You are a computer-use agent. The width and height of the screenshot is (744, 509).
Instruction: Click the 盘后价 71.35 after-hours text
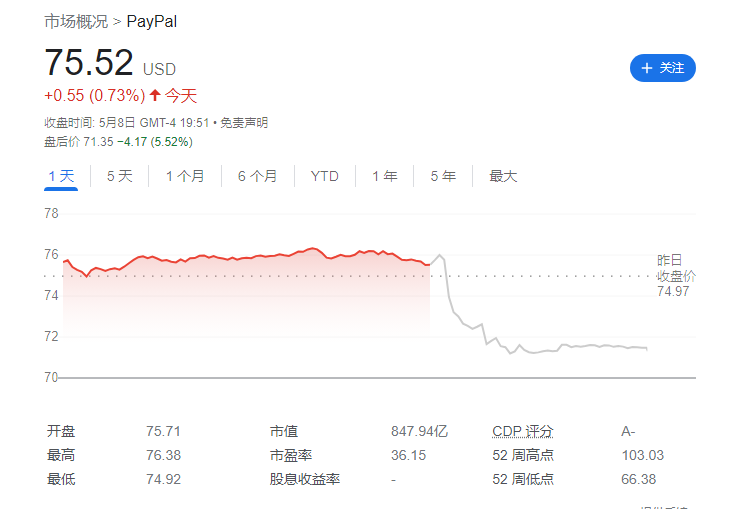[x=79, y=142]
